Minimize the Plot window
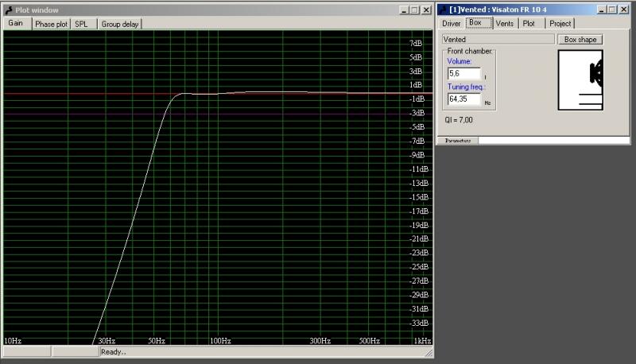Image resolution: width=636 pixels, height=364 pixels. pyautogui.click(x=405, y=10)
